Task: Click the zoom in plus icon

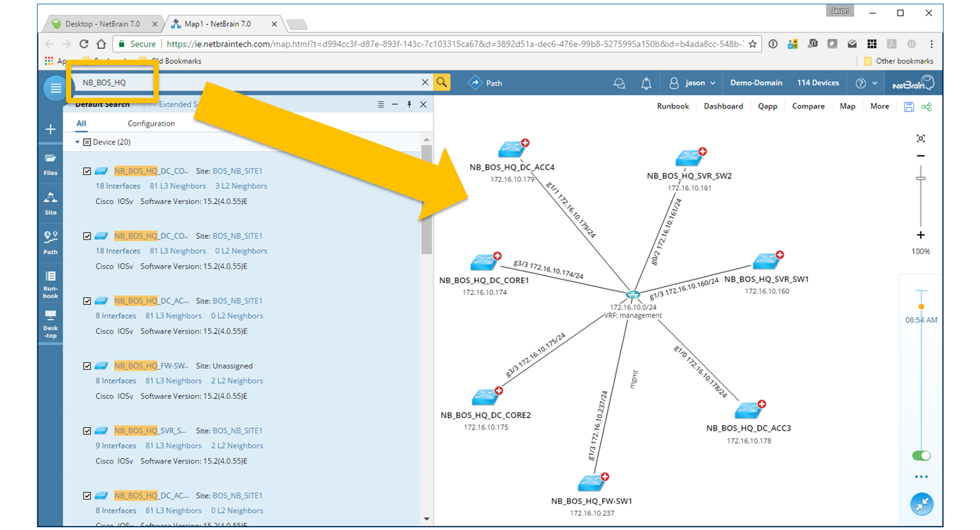Action: (921, 235)
